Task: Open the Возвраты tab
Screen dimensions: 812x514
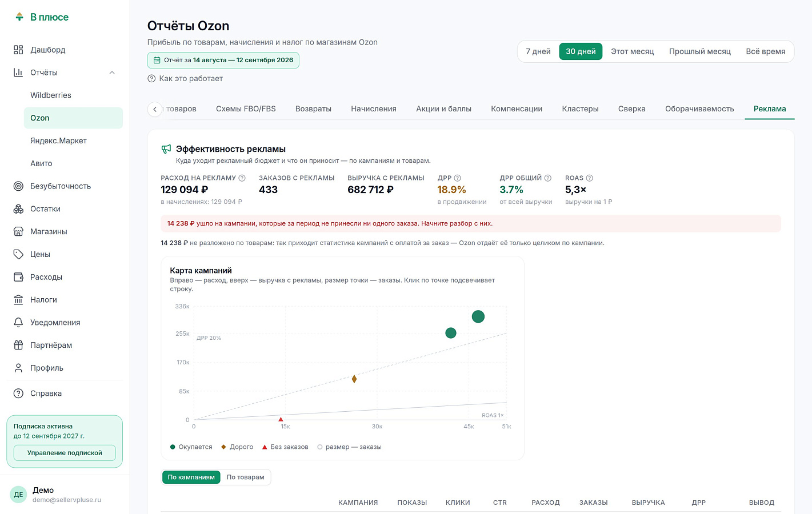Action: (313, 109)
